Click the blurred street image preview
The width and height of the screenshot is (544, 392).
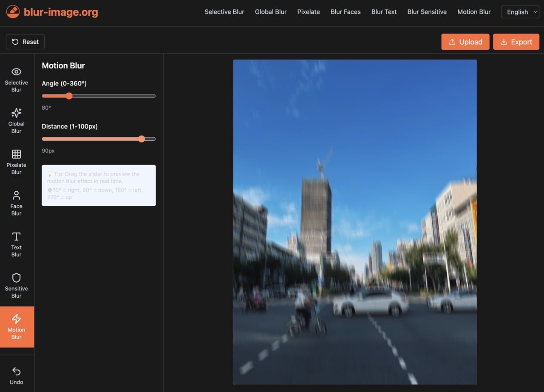(x=355, y=222)
